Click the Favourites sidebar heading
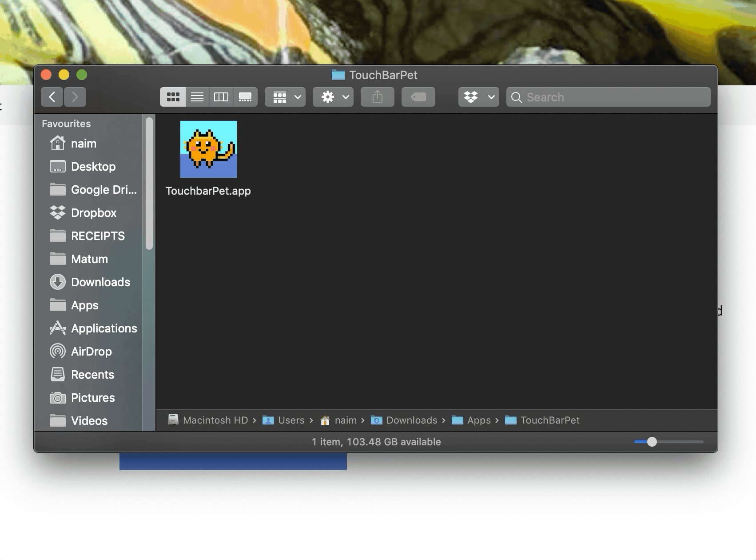The height and width of the screenshot is (560, 756). tap(66, 124)
